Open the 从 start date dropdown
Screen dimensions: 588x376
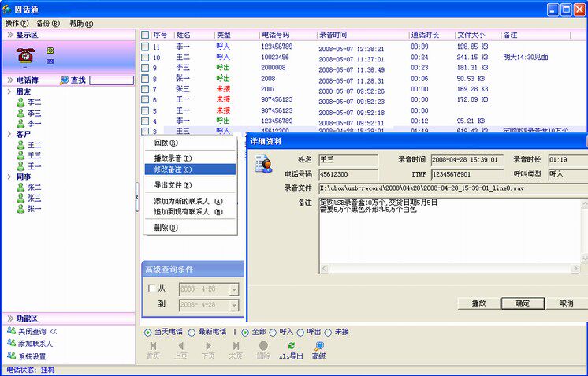233,289
